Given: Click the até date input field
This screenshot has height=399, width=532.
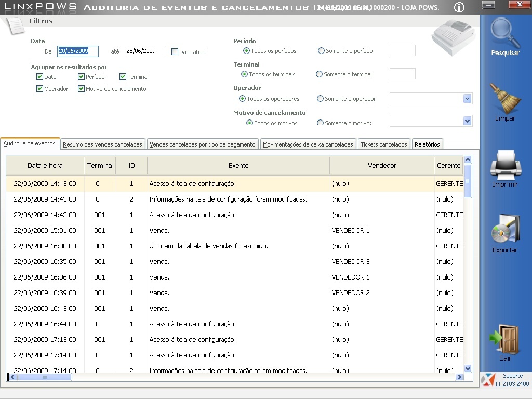Looking at the screenshot, I should tap(145, 51).
